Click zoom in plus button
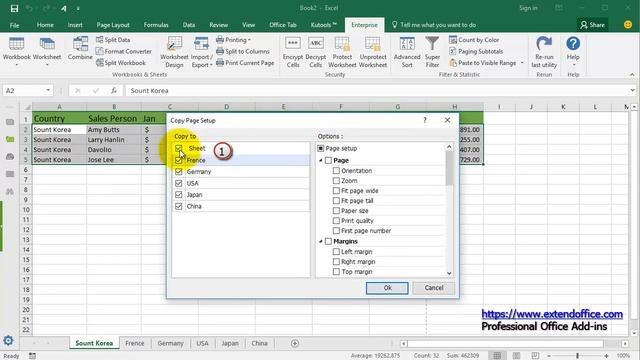Viewport: 640px width, 360px height. tap(606, 356)
